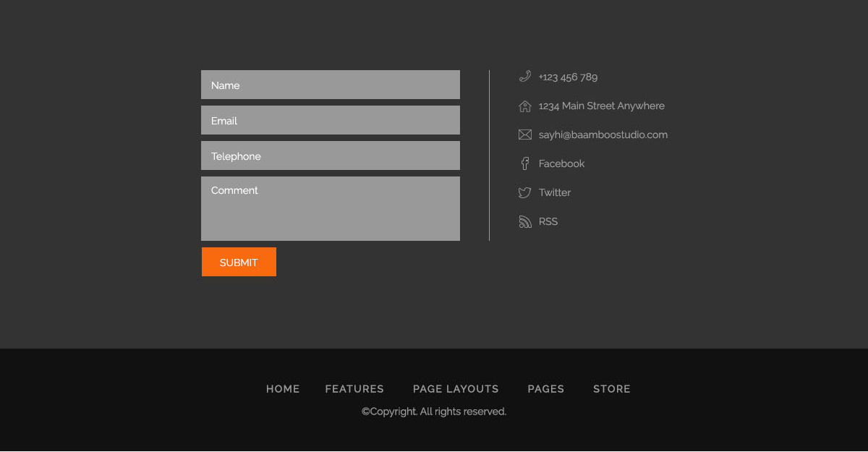Click the envelope email icon

point(525,135)
